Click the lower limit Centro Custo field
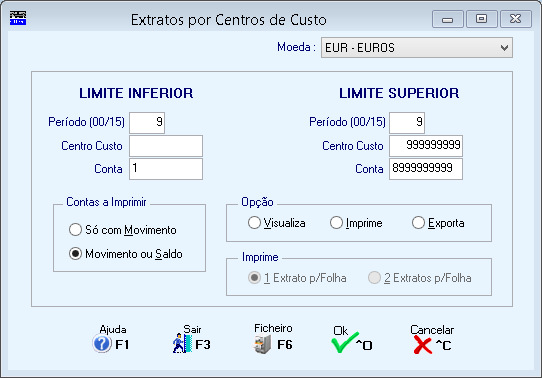This screenshot has height=378, width=542. point(166,146)
